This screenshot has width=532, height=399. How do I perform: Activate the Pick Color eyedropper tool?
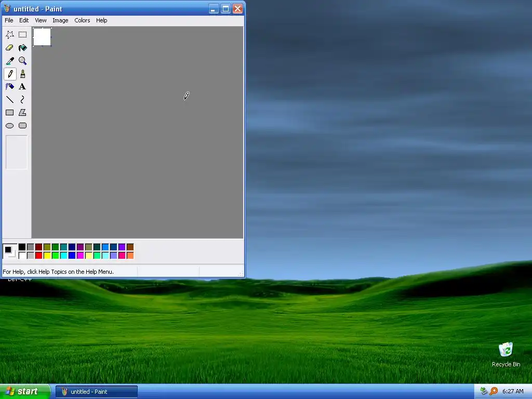(x=10, y=61)
